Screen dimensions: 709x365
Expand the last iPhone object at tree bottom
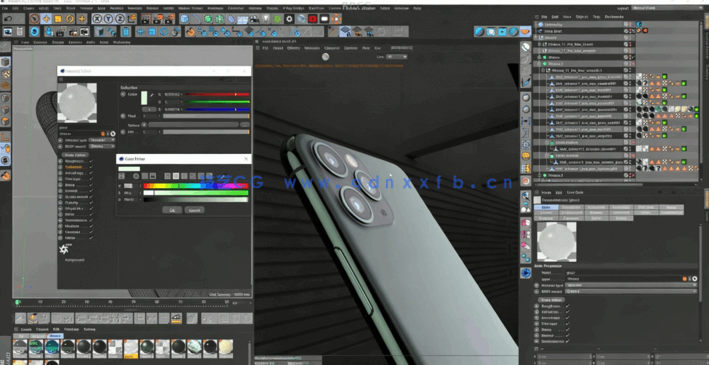pos(539,175)
